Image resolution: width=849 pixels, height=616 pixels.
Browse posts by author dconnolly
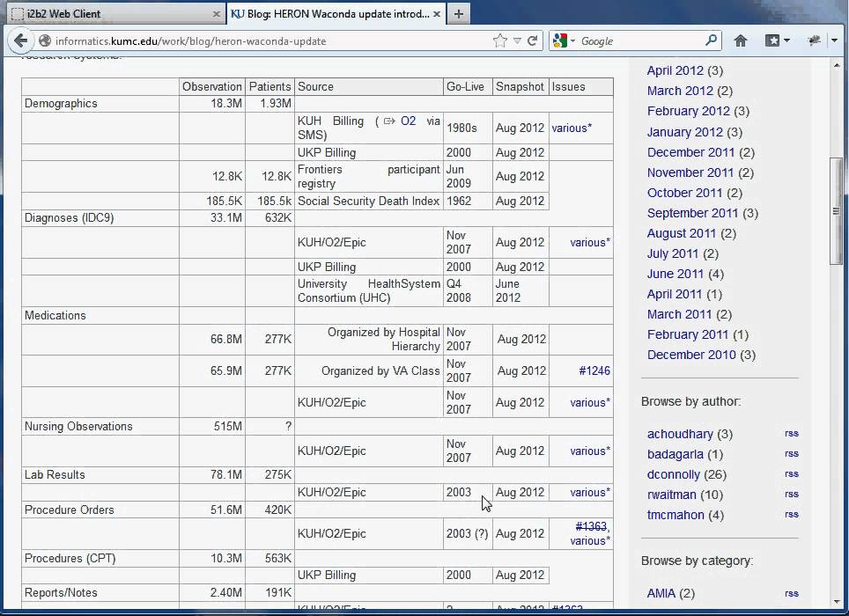click(674, 475)
